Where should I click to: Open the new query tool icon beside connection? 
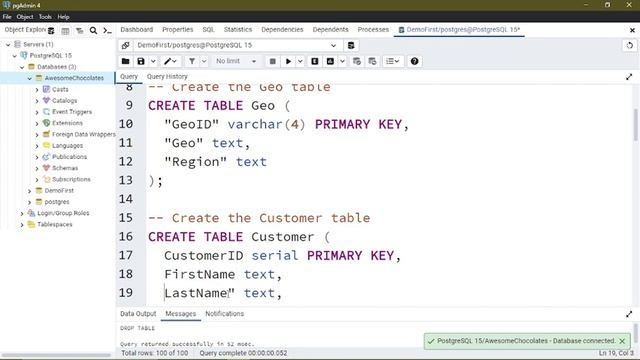(x=351, y=45)
